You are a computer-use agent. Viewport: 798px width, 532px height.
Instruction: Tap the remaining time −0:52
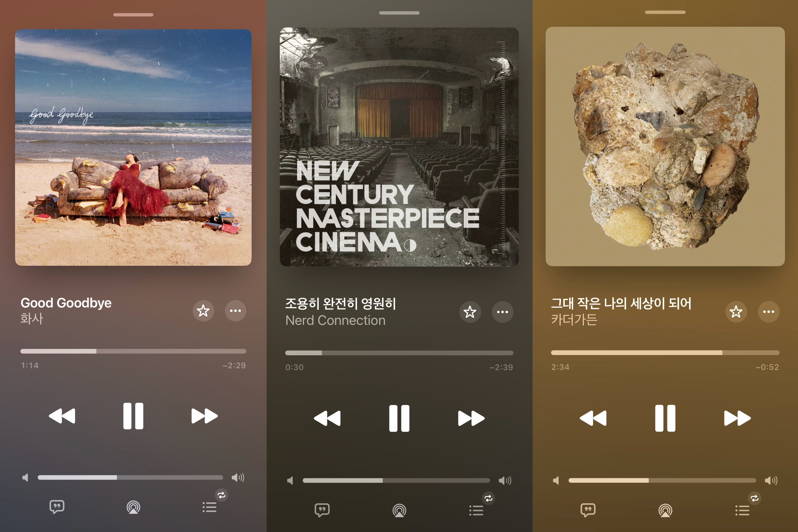coord(767,367)
